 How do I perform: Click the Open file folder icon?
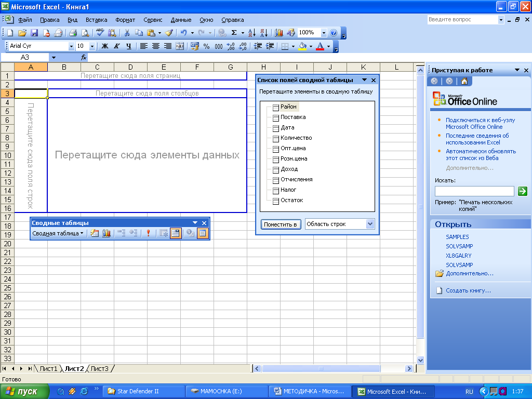coord(22,33)
